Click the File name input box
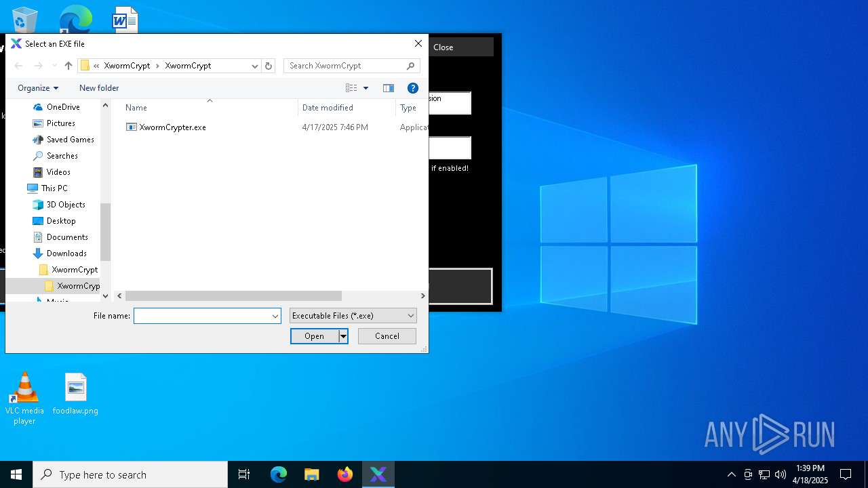Image resolution: width=868 pixels, height=488 pixels. pos(202,316)
